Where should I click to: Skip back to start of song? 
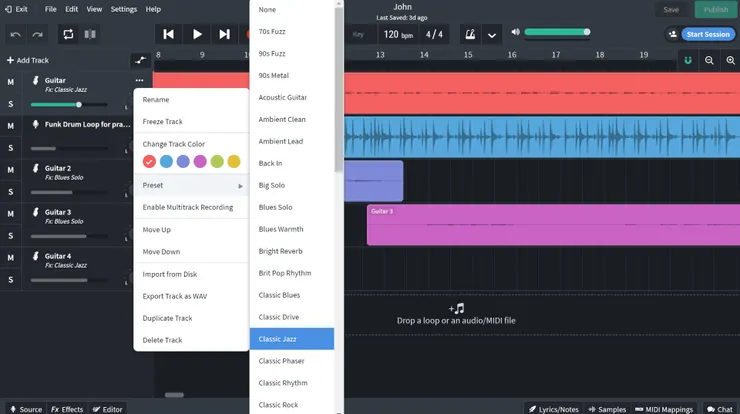[168, 34]
